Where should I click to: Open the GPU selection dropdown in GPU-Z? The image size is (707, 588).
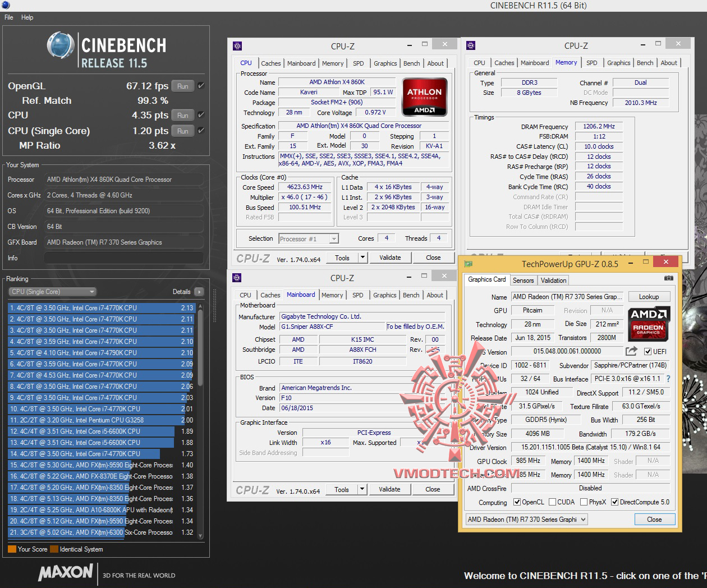click(x=526, y=520)
